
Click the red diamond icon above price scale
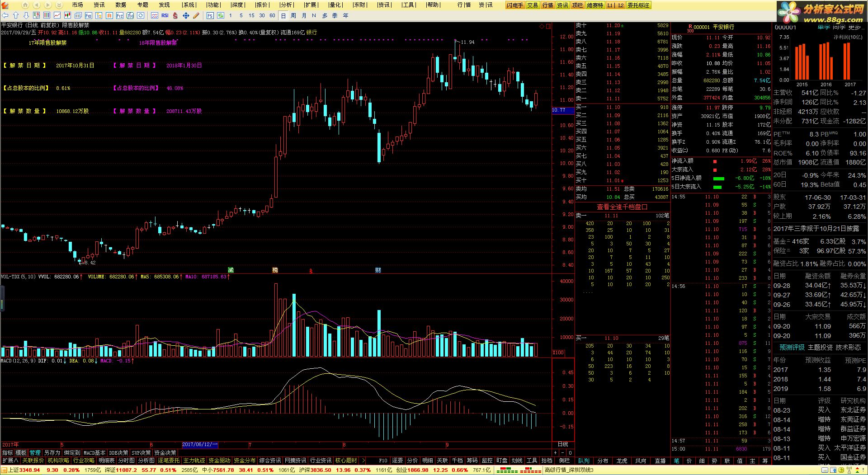542,26
